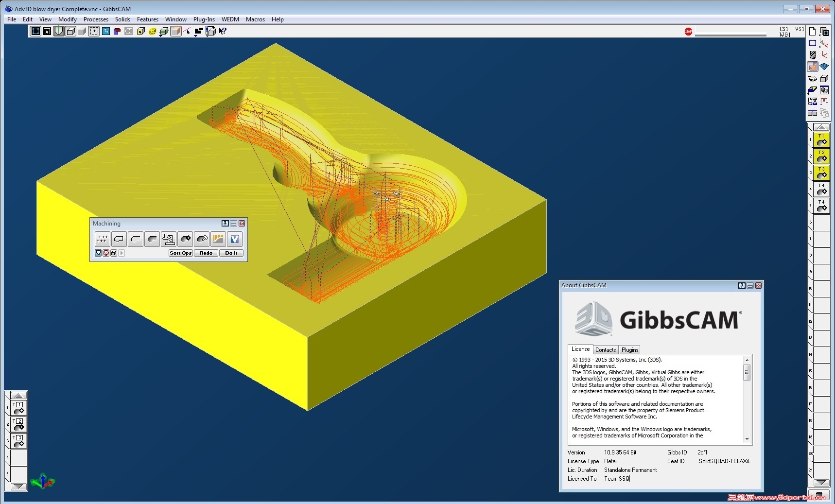Collapse operations list with top up arrow
835x504 pixels.
pos(821,127)
